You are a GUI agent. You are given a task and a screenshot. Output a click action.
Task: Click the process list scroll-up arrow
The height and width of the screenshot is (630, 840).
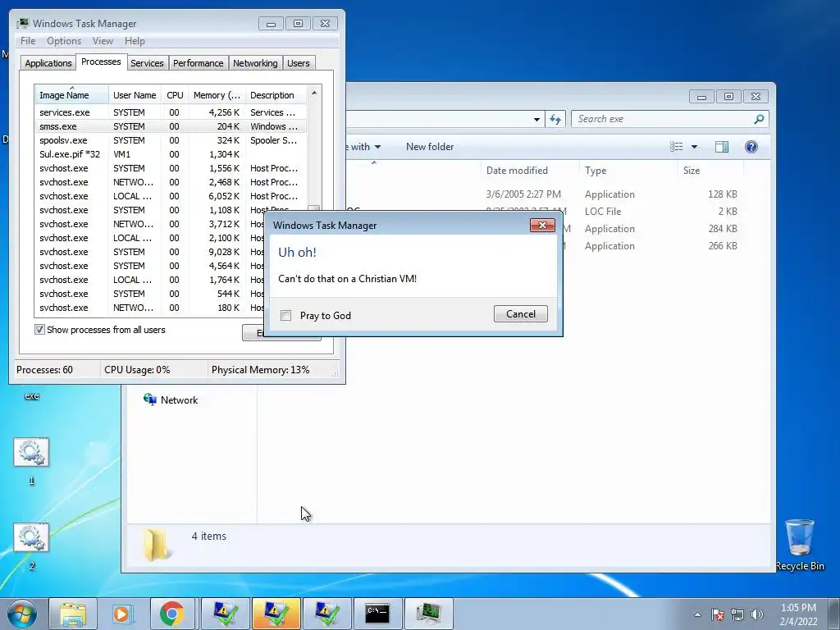click(x=314, y=93)
